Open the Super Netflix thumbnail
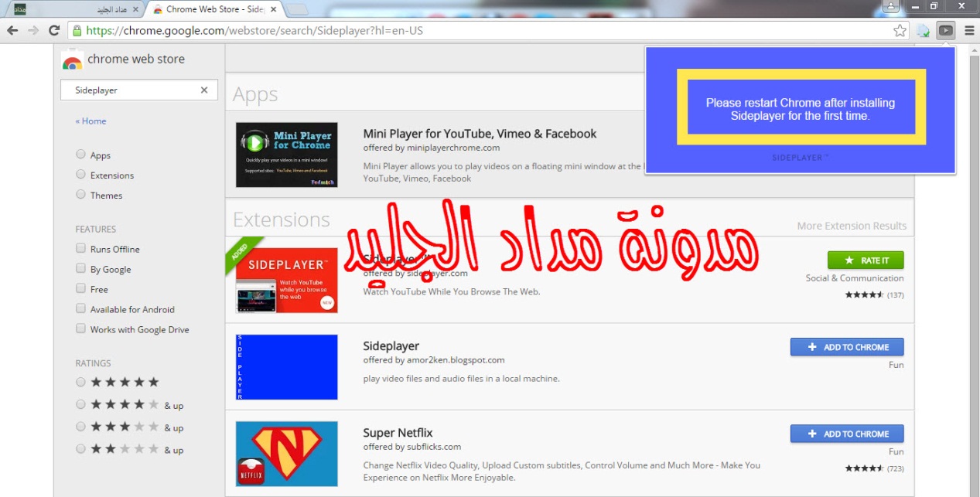 pos(287,454)
